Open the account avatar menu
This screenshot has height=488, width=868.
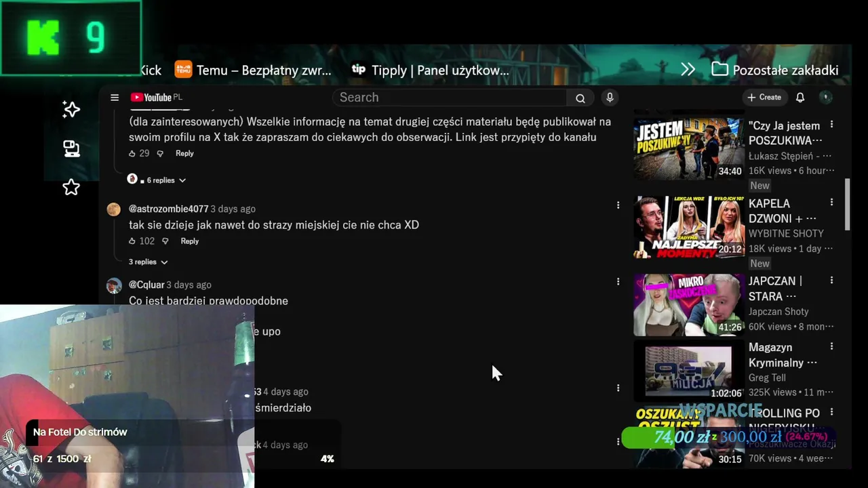click(825, 98)
